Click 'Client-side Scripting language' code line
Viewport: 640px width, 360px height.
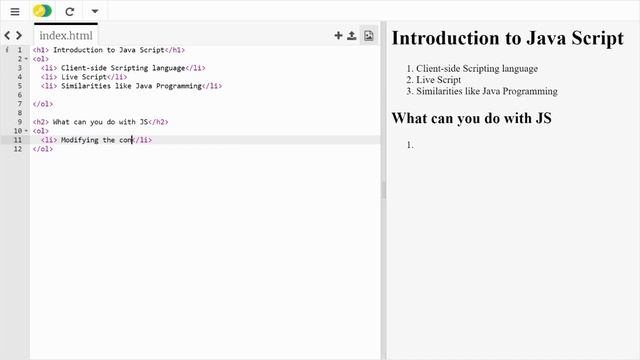(x=123, y=68)
